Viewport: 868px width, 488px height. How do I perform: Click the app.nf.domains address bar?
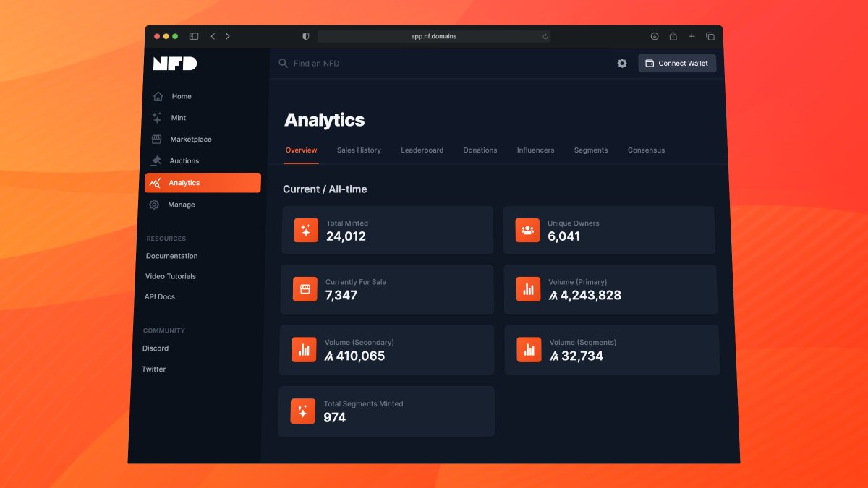coord(434,36)
